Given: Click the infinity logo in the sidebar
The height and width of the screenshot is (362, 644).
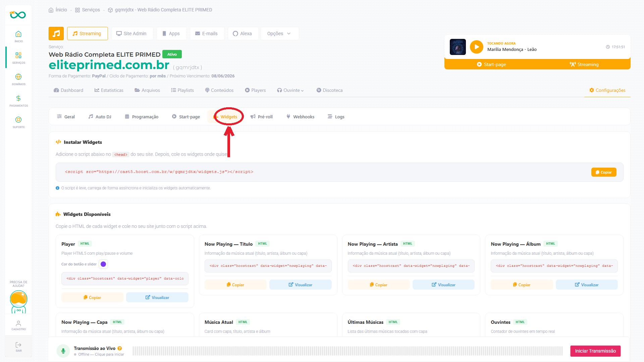Looking at the screenshot, I should click(x=18, y=15).
